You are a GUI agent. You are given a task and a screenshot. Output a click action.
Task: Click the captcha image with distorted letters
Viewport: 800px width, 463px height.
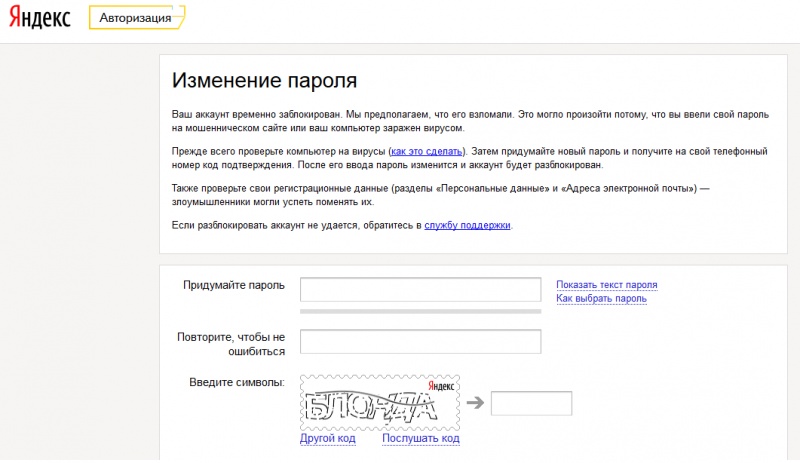tap(379, 402)
